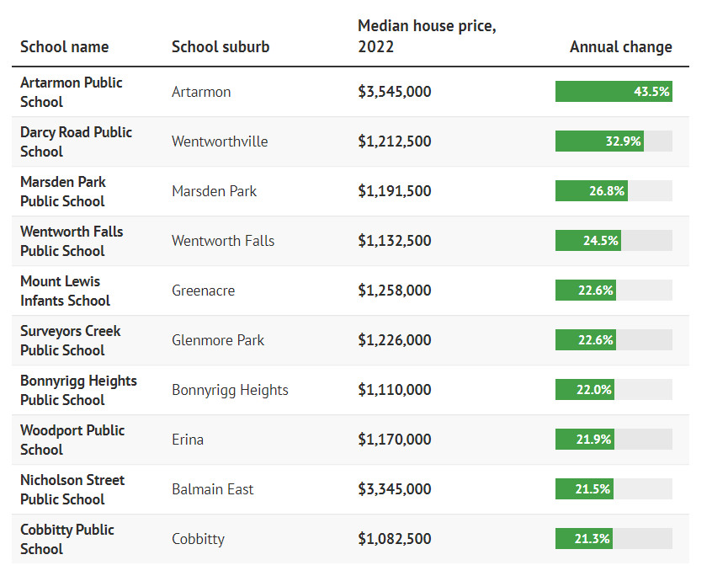Click the 24.5% Wentworth Falls bar
728x576 pixels.
(x=587, y=241)
